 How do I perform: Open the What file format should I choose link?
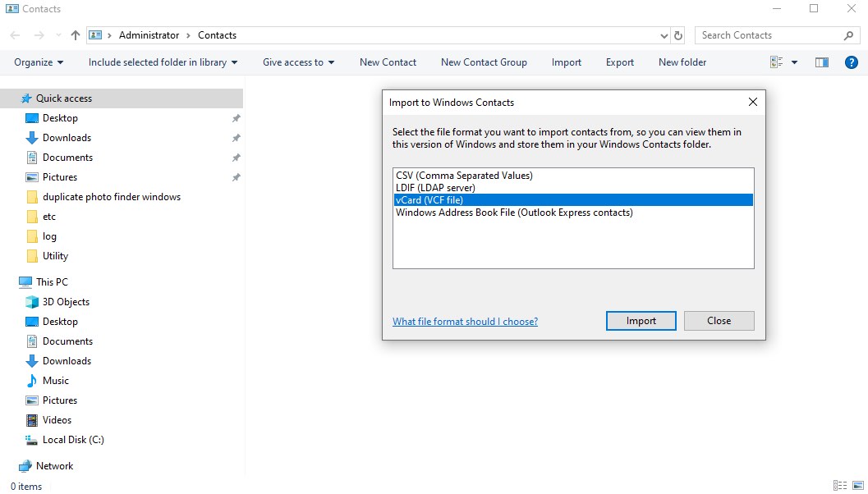point(465,321)
